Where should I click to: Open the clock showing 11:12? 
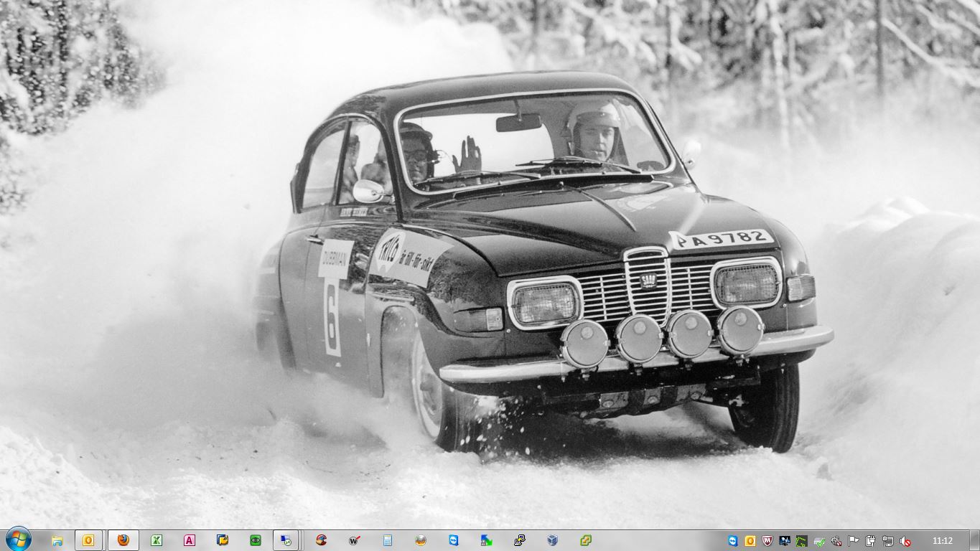[x=943, y=541]
